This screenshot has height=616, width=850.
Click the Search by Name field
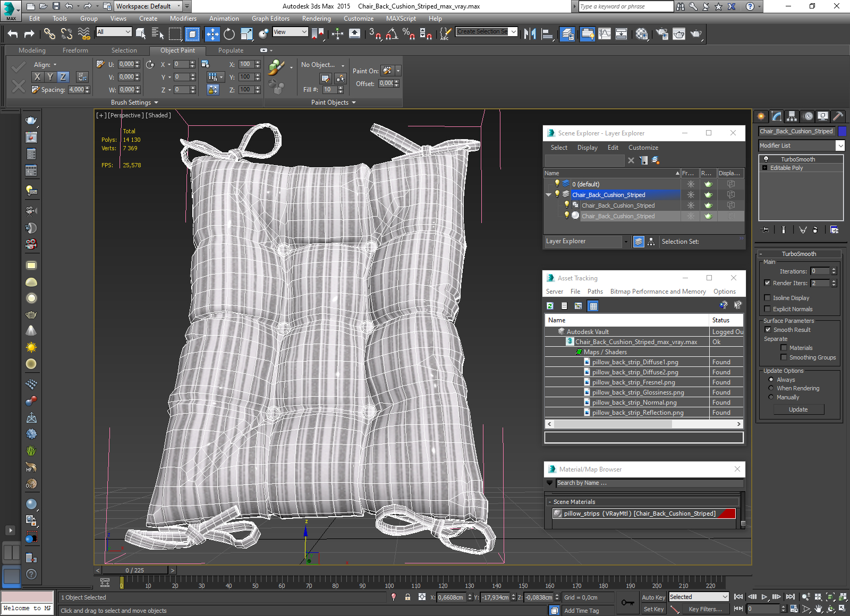pyautogui.click(x=649, y=483)
